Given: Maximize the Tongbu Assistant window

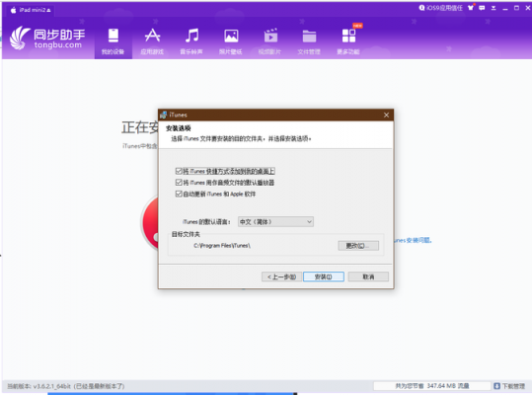Looking at the screenshot, I should pos(516,8).
